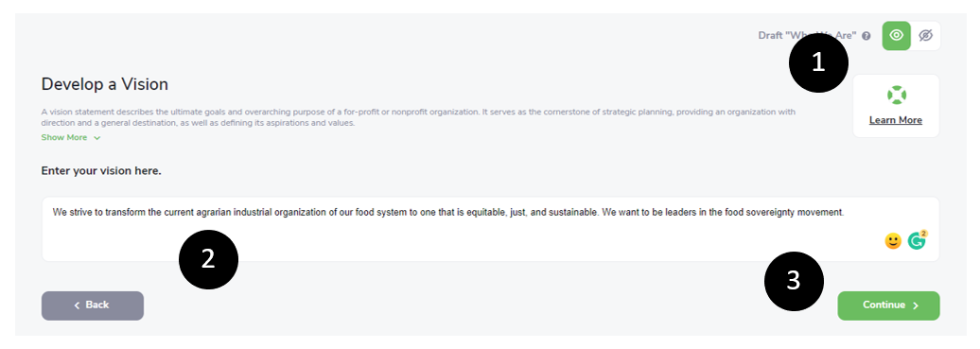Enable the green eye visibility toggle
Screen dimensions: 980x349
coord(896,36)
